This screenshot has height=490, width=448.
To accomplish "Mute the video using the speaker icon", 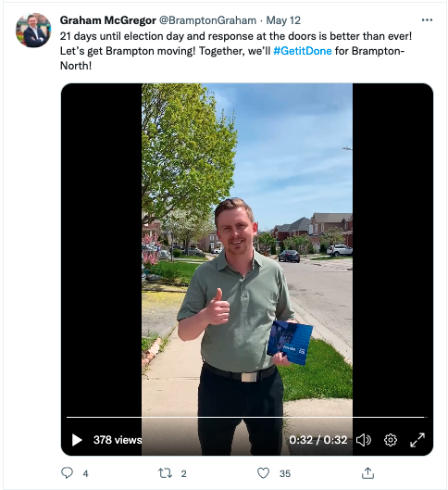I will 364,440.
